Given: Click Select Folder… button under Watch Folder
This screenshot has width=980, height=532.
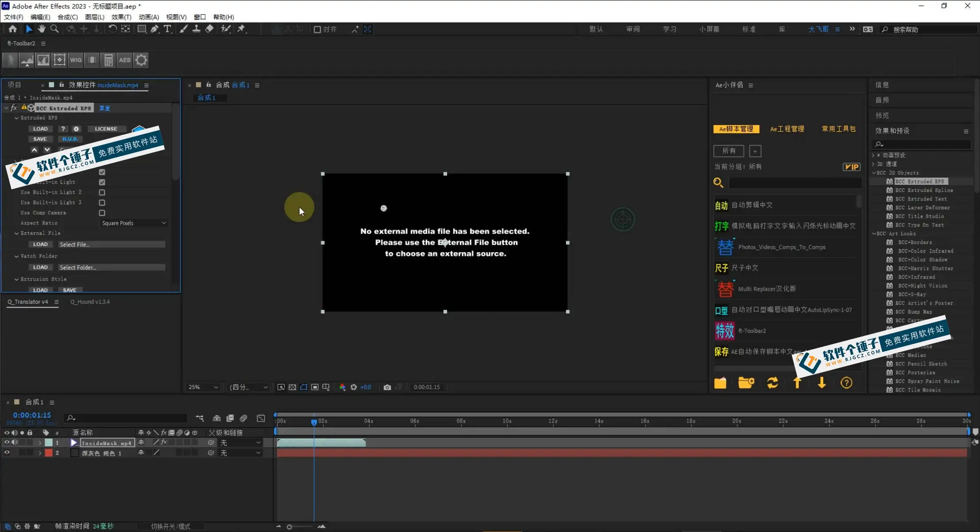Looking at the screenshot, I should [x=112, y=267].
